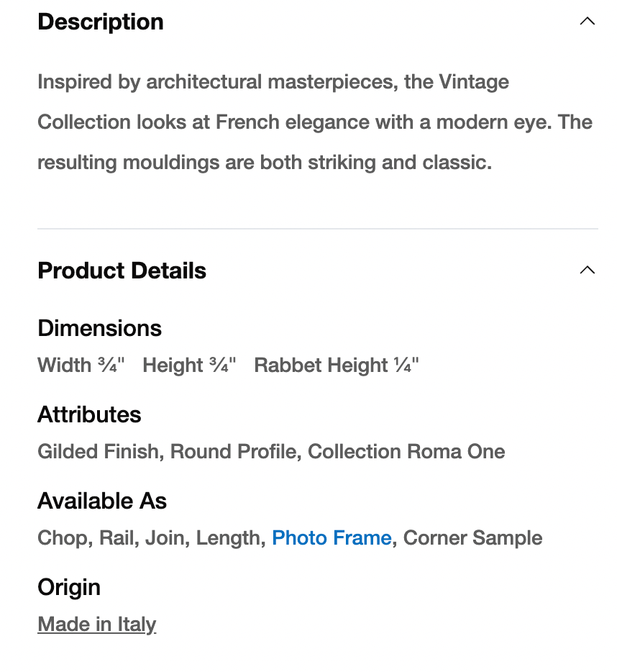Select the Round Profile attribute
Image resolution: width=617 pixels, height=672 pixels.
tap(233, 451)
